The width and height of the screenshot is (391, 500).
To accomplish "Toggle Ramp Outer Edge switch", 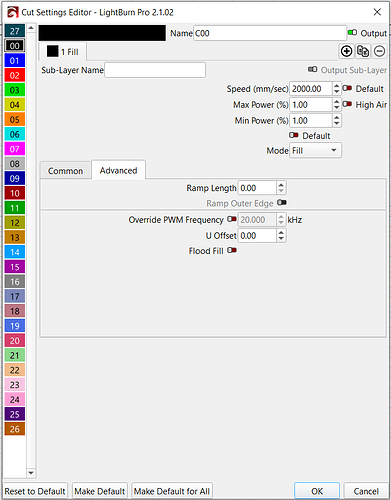I will [282, 203].
